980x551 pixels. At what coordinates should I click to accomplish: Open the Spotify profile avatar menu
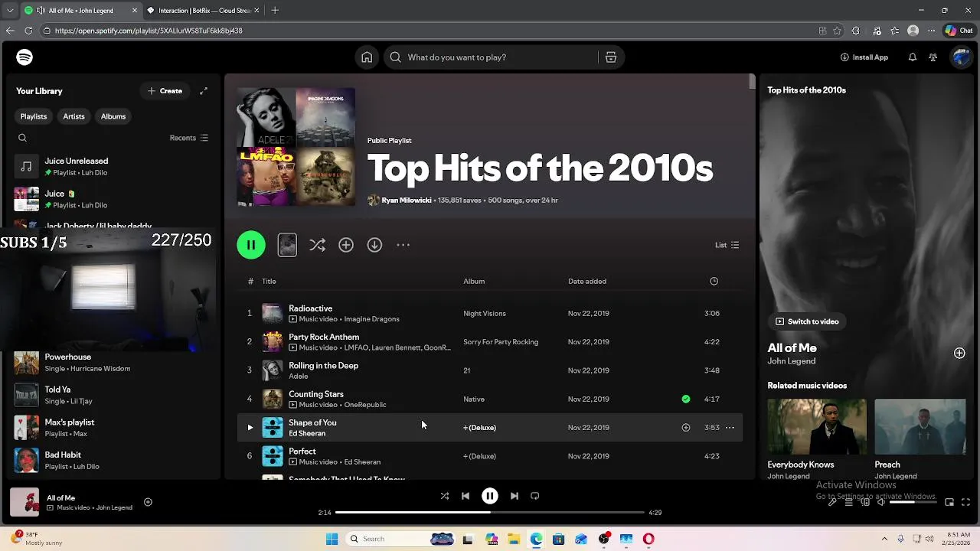(960, 57)
